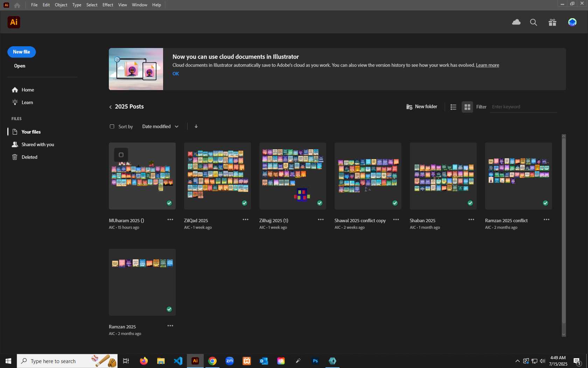588x368 pixels.
Task: Open the Effect menu
Action: pyautogui.click(x=108, y=5)
